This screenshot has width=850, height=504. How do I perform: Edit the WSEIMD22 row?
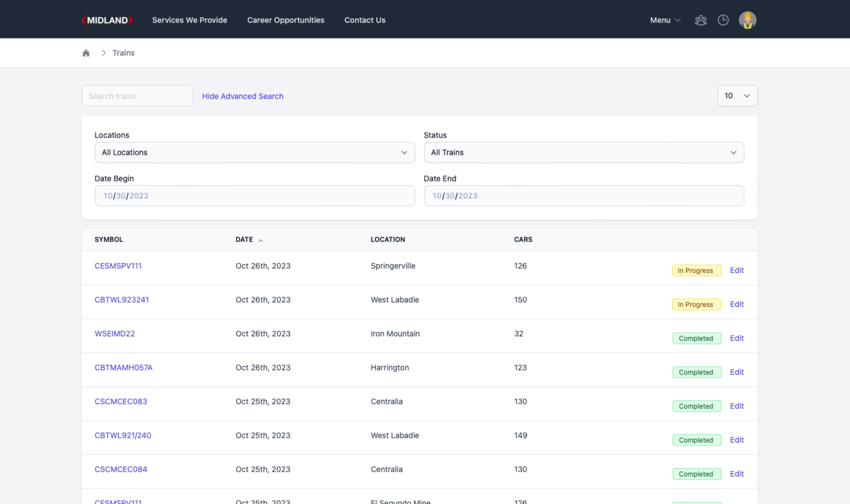[737, 338]
